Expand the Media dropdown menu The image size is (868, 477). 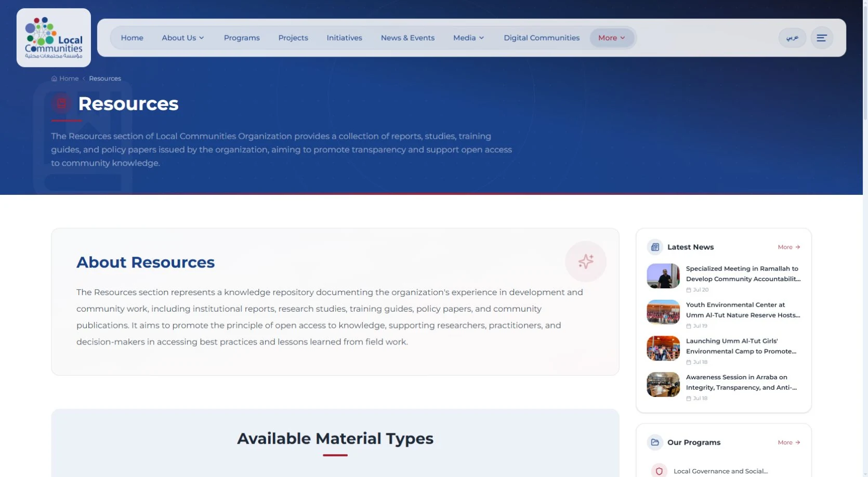469,38
